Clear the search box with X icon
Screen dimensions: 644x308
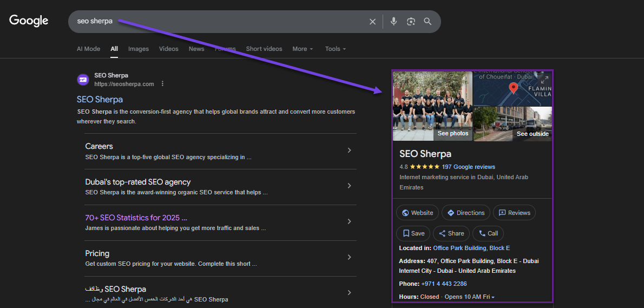(372, 22)
